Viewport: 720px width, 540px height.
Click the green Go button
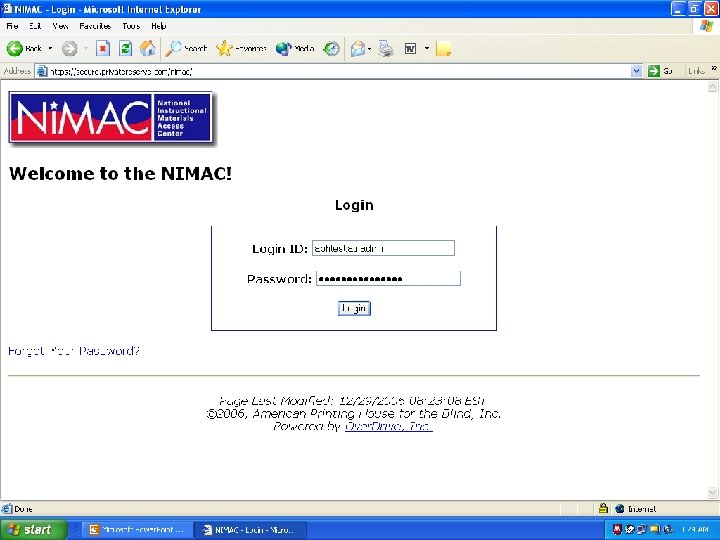point(660,71)
